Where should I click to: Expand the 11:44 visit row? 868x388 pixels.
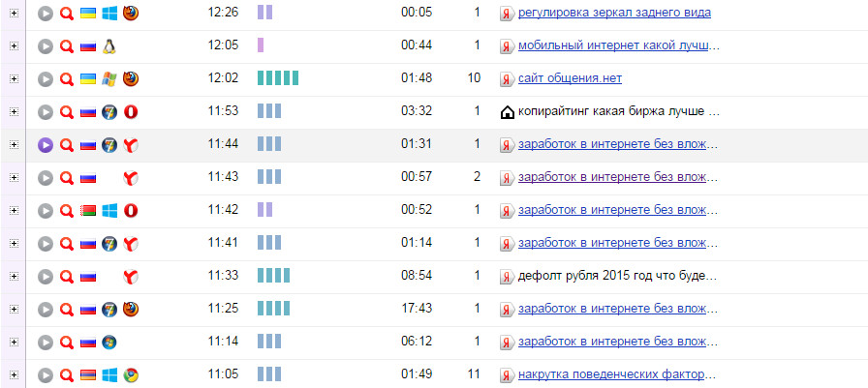coord(14,145)
